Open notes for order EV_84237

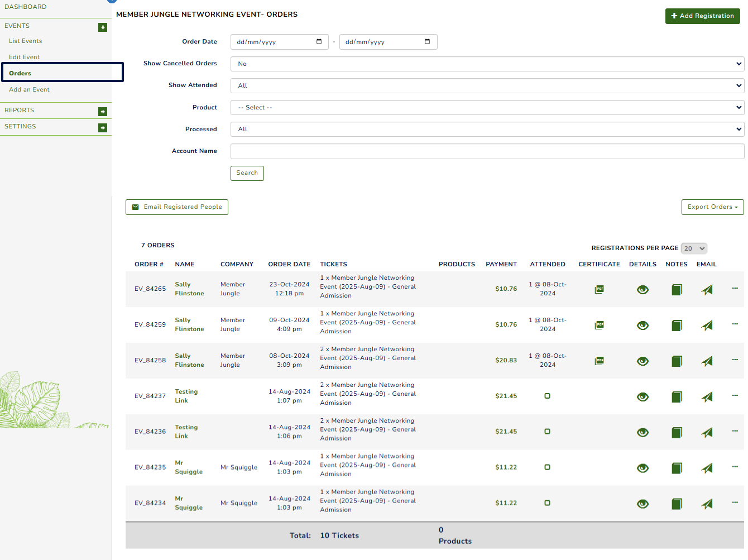677,396
